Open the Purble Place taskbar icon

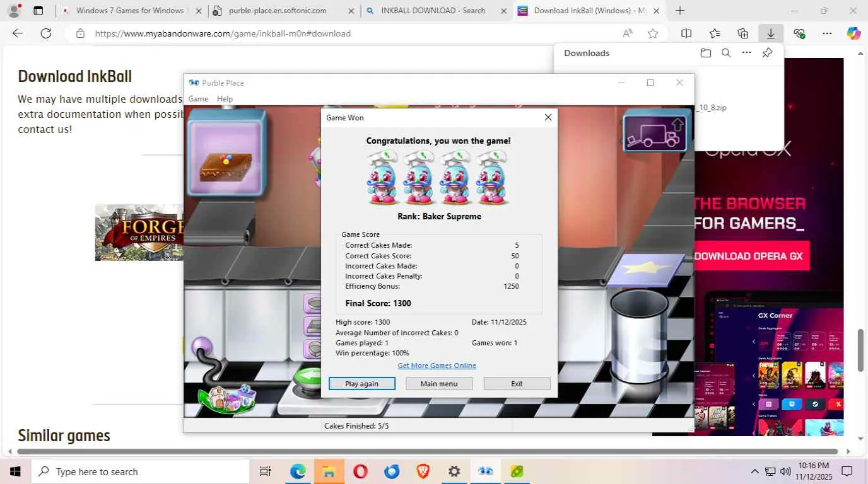[x=485, y=471]
